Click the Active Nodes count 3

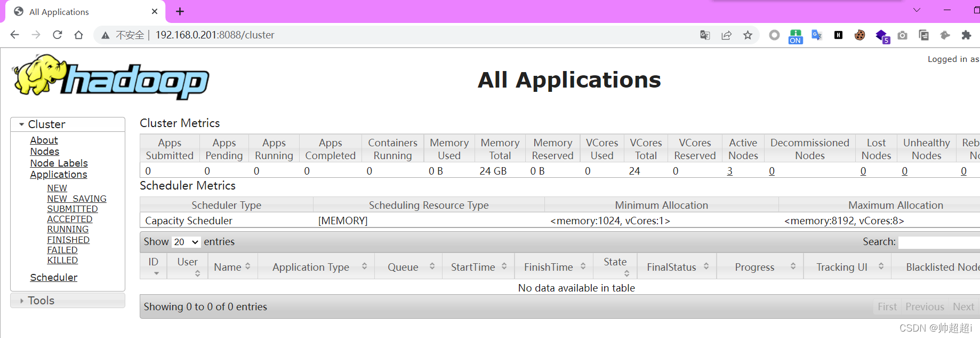729,171
